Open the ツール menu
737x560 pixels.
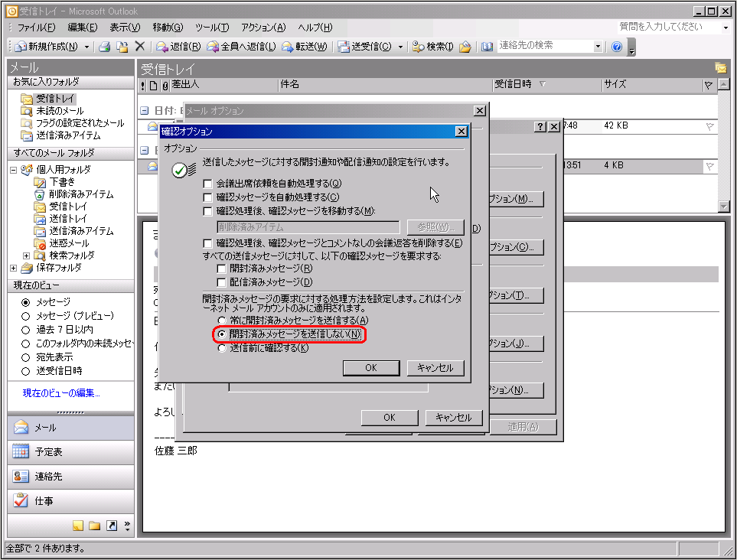[x=212, y=28]
